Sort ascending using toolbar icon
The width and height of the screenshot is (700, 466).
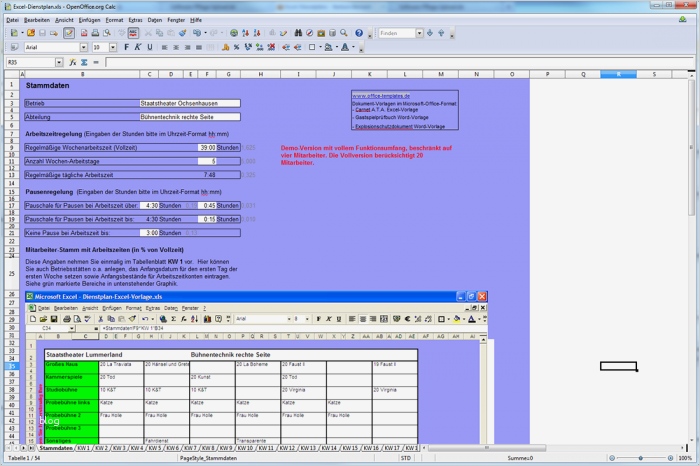pos(246,33)
